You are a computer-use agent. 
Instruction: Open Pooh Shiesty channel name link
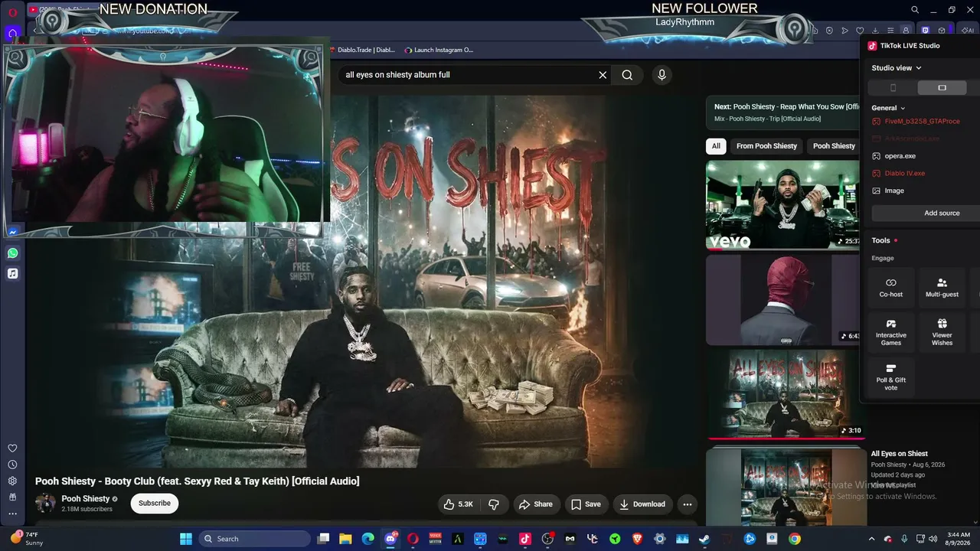pyautogui.click(x=86, y=499)
